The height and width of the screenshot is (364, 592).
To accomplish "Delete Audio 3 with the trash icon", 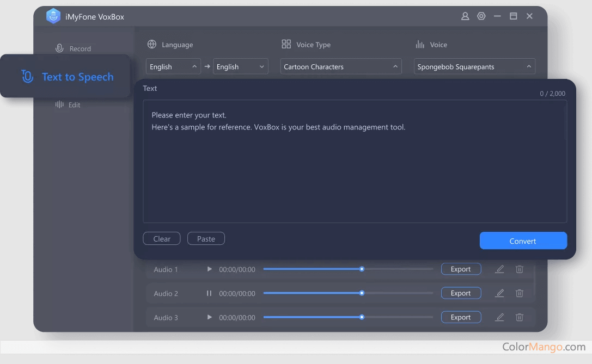I will [x=520, y=317].
